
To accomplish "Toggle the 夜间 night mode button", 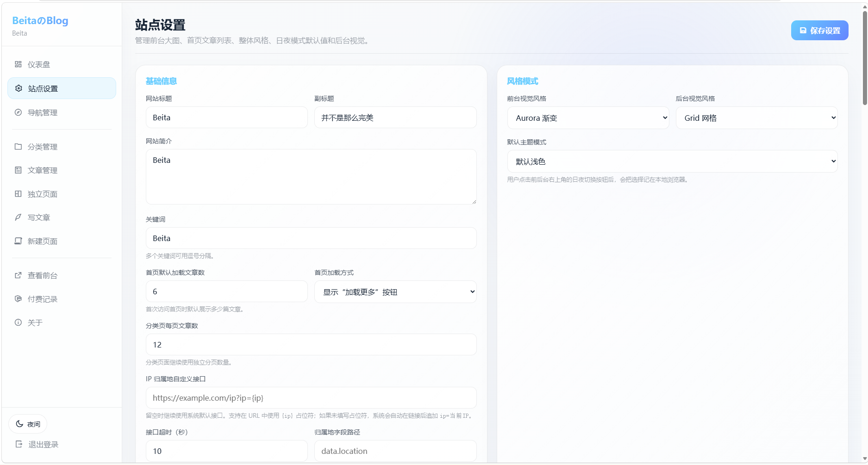I will (x=28, y=424).
